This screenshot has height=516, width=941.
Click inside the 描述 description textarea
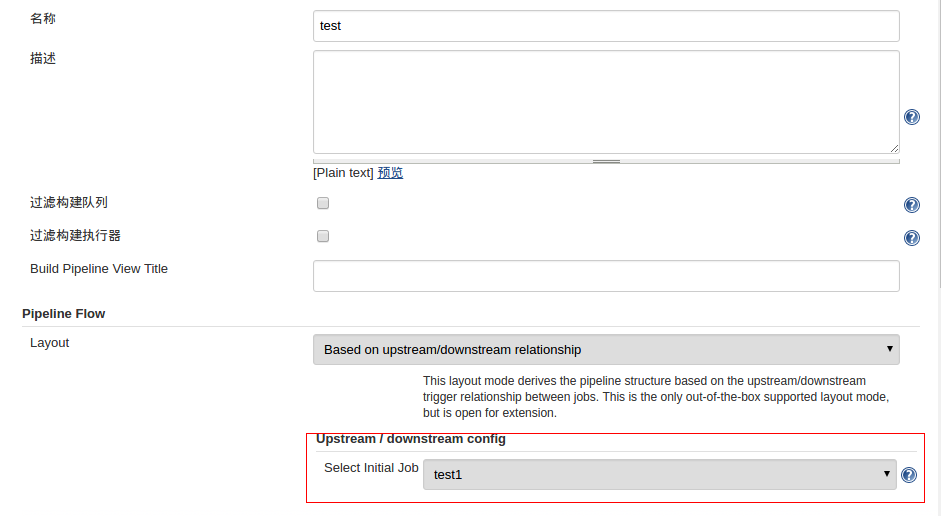pyautogui.click(x=606, y=102)
